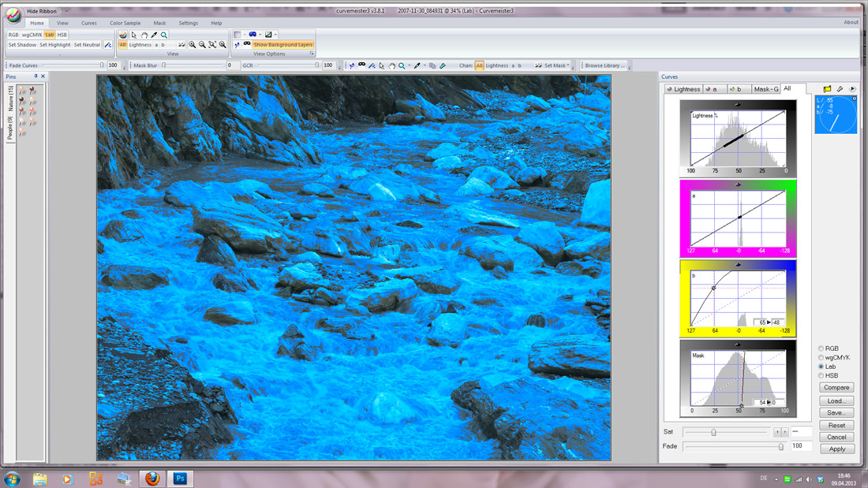
Task: Toggle RGB color mode in ribbon
Action: coord(13,35)
